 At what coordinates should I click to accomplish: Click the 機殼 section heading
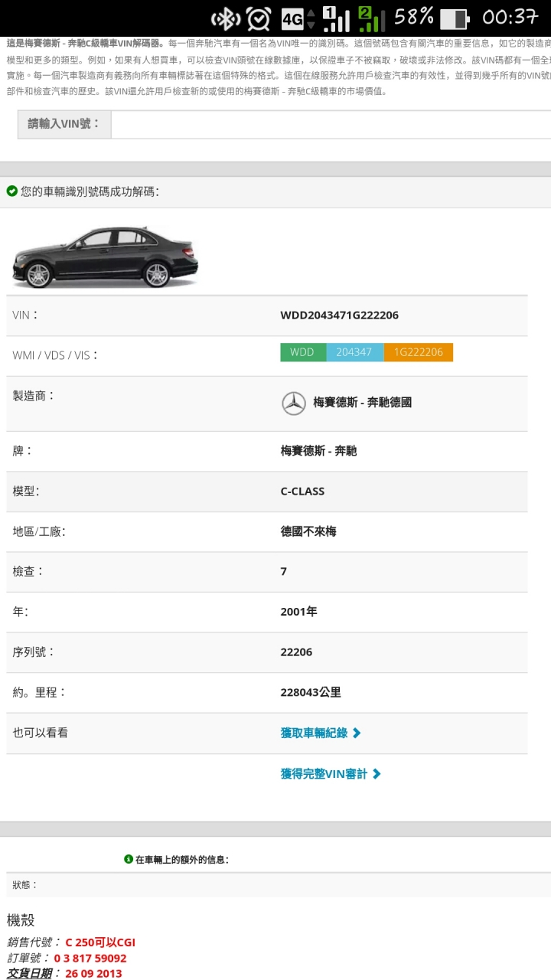coord(21,920)
